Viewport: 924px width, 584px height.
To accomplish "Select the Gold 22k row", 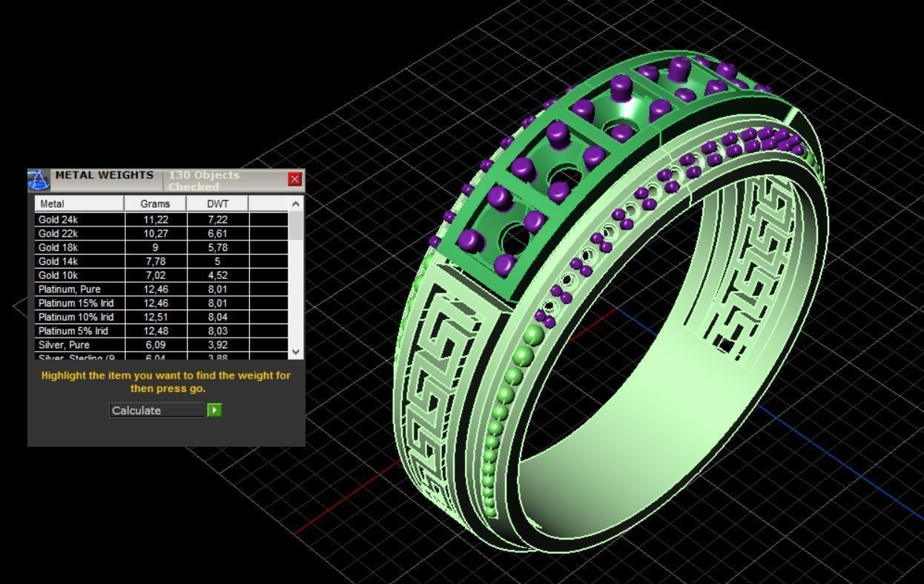I will (x=162, y=234).
